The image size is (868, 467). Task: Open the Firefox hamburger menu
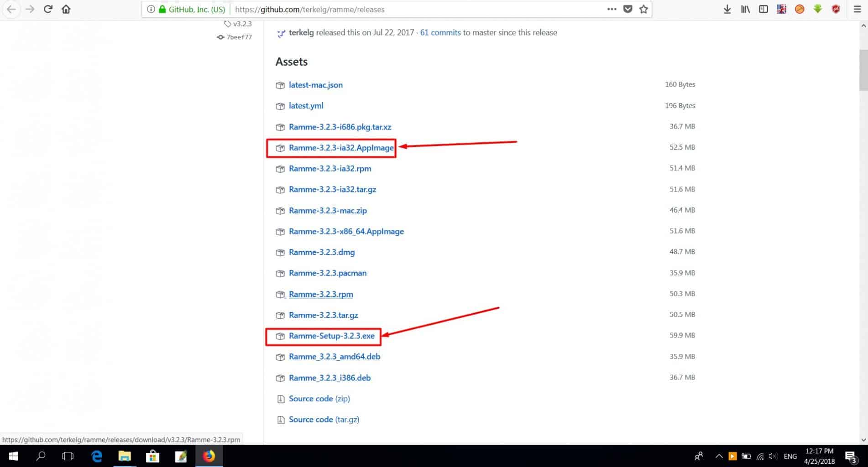(x=857, y=9)
